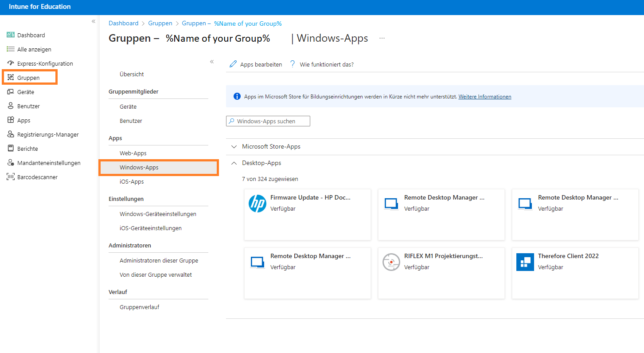Click Alle anzeigen label in sidebar

pos(34,49)
